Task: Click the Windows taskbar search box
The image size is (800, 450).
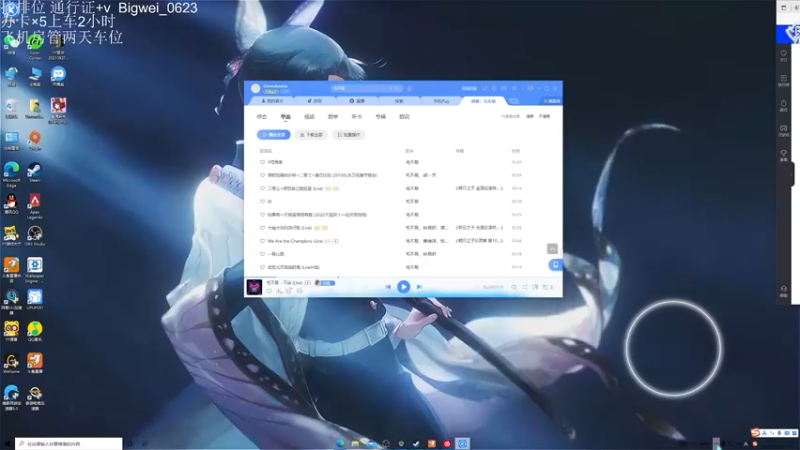Action: tap(69, 444)
